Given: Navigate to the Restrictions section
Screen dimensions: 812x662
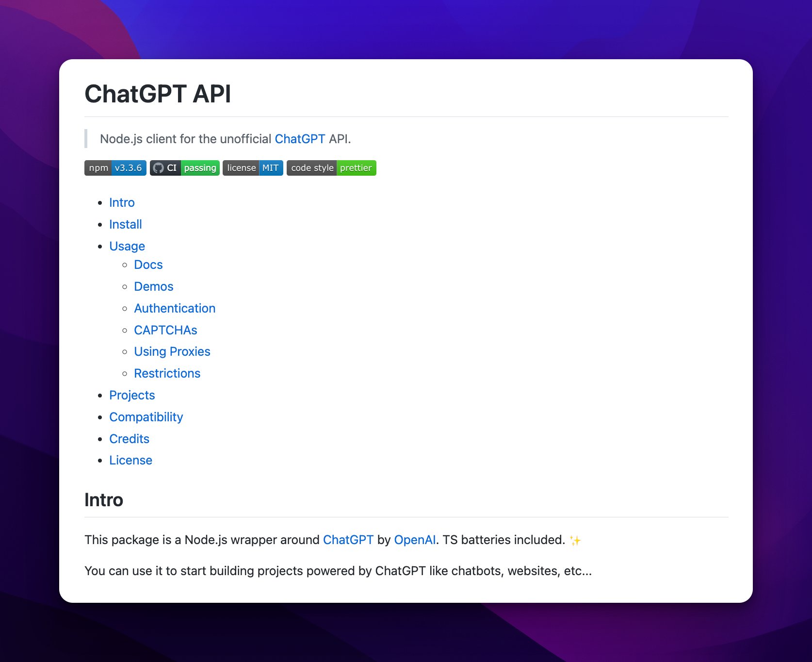Looking at the screenshot, I should pos(167,373).
